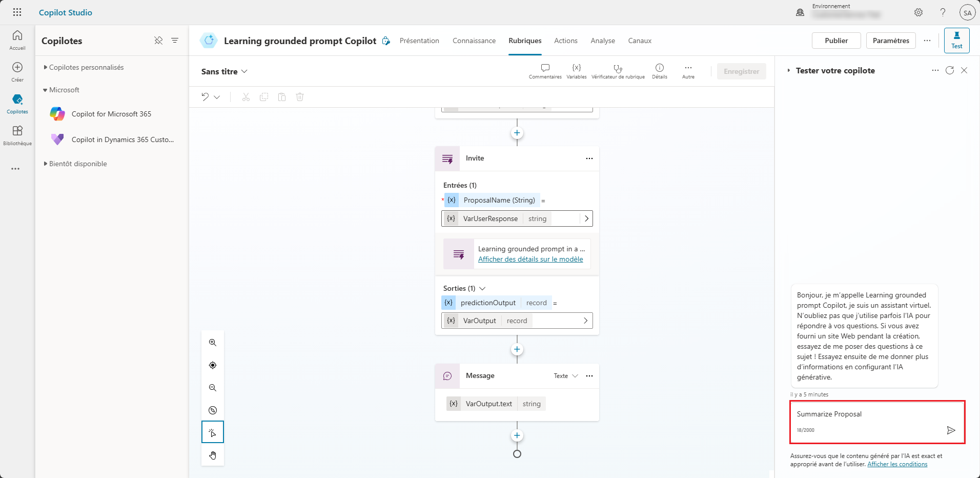Click the Copilot Studio title
The height and width of the screenshot is (478, 980).
click(66, 12)
